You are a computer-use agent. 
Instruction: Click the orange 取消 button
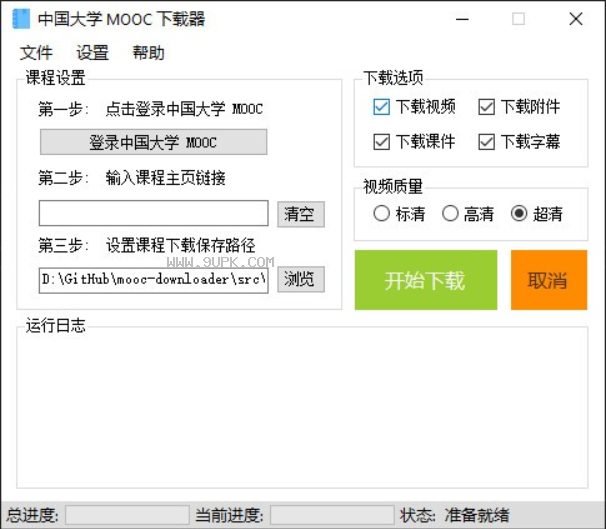(549, 280)
